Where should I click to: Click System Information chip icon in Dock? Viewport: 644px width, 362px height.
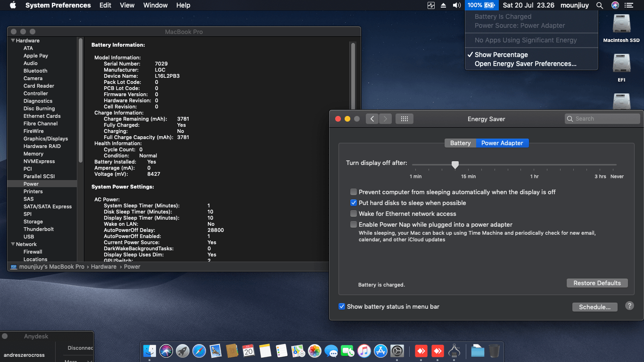coord(454,351)
